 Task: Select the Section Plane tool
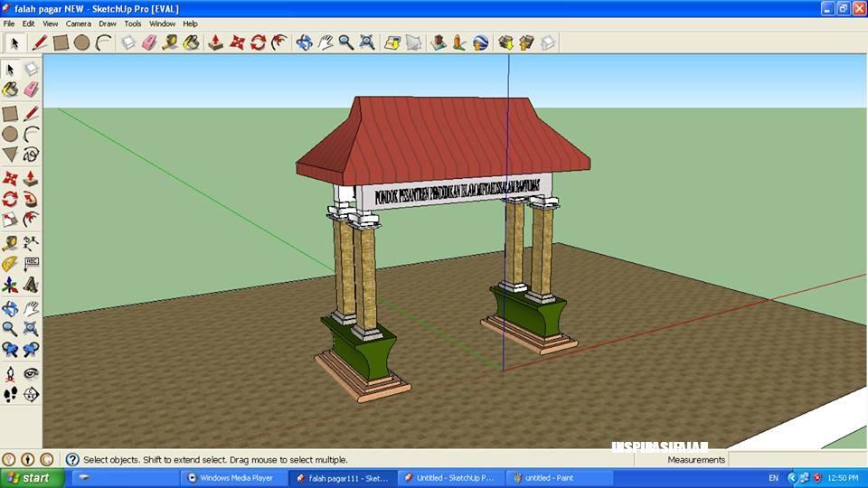[31, 395]
